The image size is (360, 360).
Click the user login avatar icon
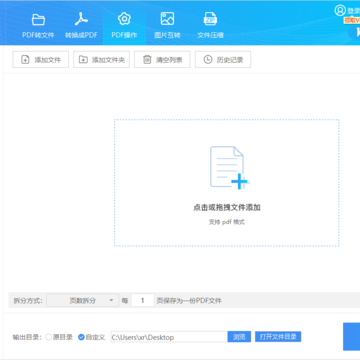tap(340, 10)
